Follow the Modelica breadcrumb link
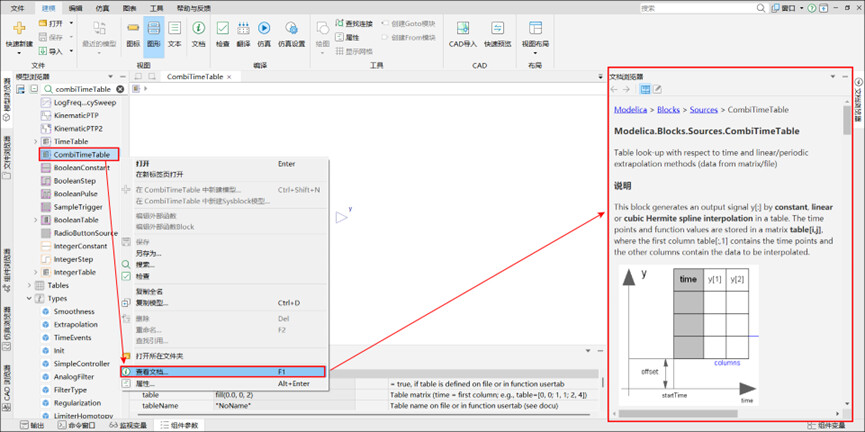The height and width of the screenshot is (432, 865). coord(631,110)
